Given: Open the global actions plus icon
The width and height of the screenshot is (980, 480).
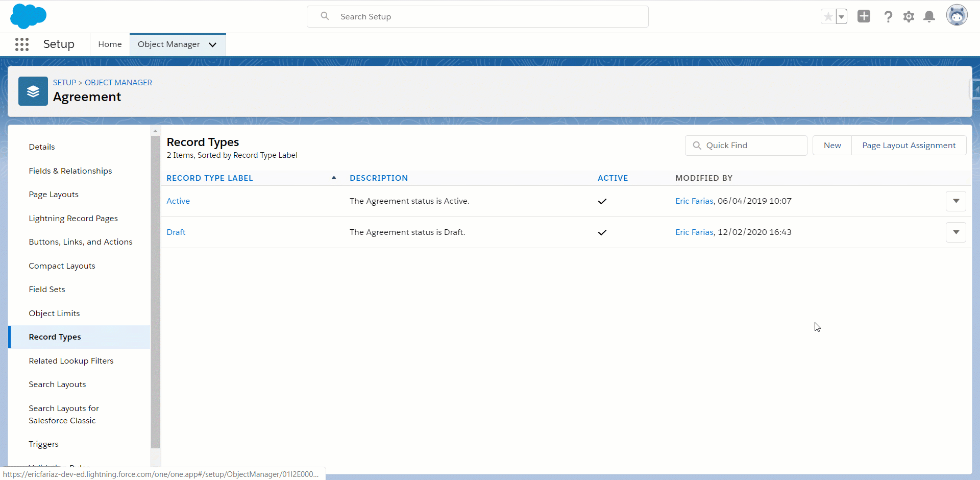Looking at the screenshot, I should 864,16.
